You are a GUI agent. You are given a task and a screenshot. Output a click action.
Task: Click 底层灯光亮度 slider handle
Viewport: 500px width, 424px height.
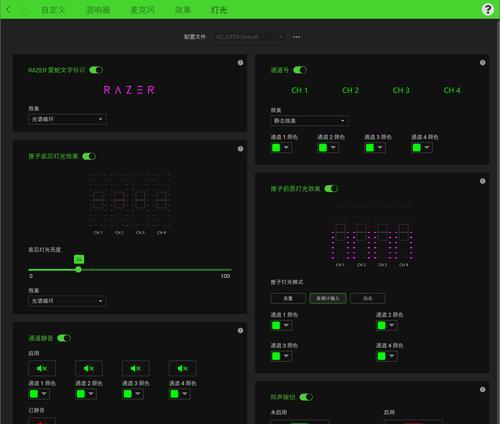pyautogui.click(x=78, y=269)
